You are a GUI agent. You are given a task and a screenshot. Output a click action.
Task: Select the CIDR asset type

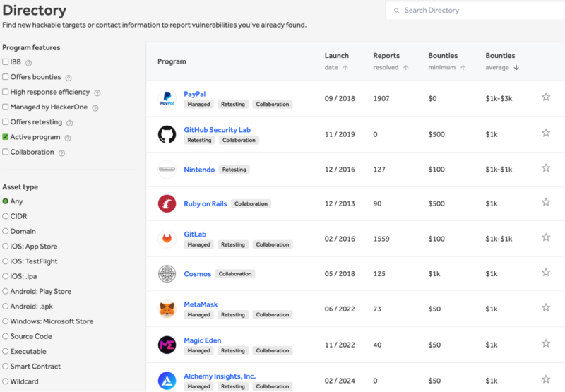pos(6,216)
